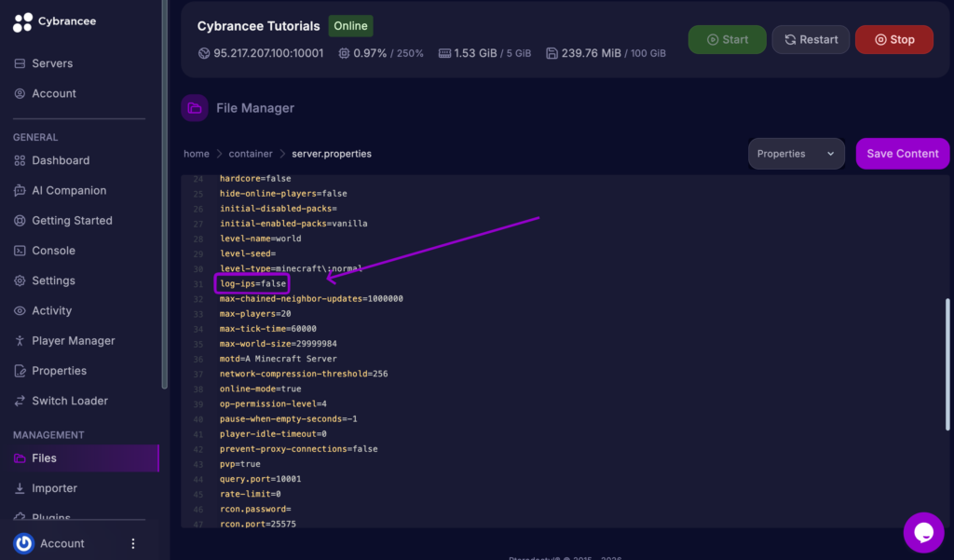The width and height of the screenshot is (954, 560).
Task: Click the Importer download icon
Action: click(x=20, y=488)
